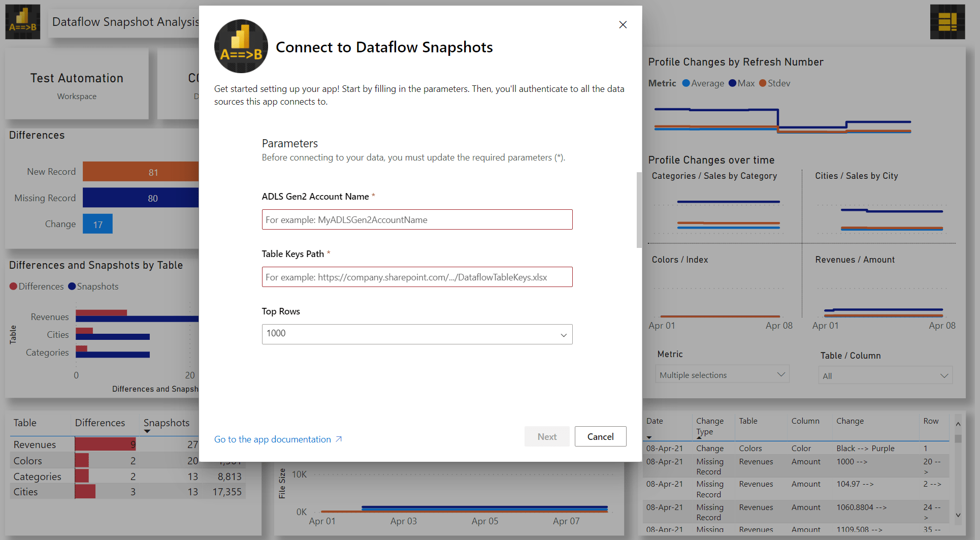Click the Max legend marker

[x=732, y=83]
